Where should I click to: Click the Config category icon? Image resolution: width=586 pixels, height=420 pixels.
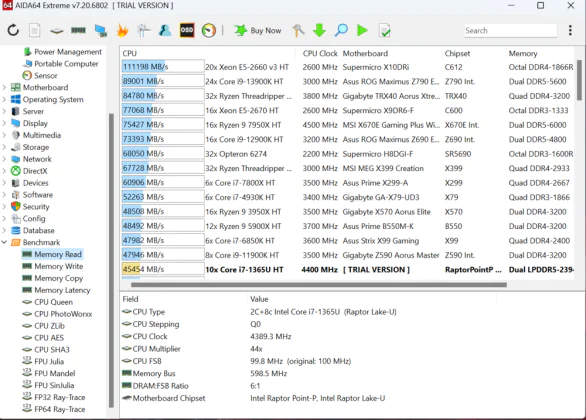pyautogui.click(x=15, y=219)
